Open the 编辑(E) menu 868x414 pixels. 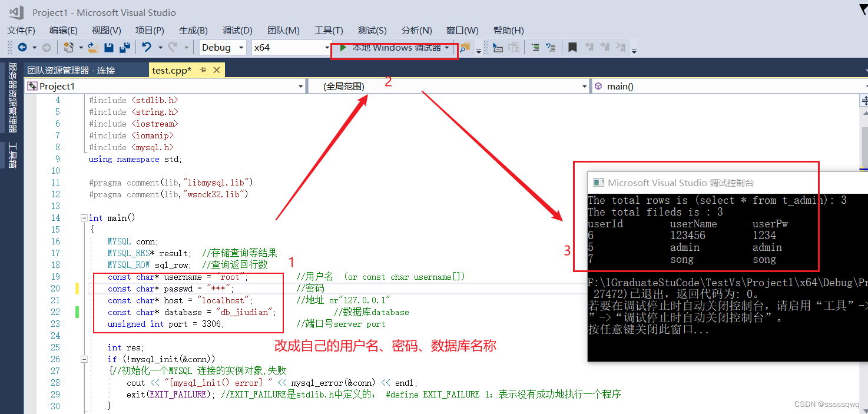[x=64, y=31]
